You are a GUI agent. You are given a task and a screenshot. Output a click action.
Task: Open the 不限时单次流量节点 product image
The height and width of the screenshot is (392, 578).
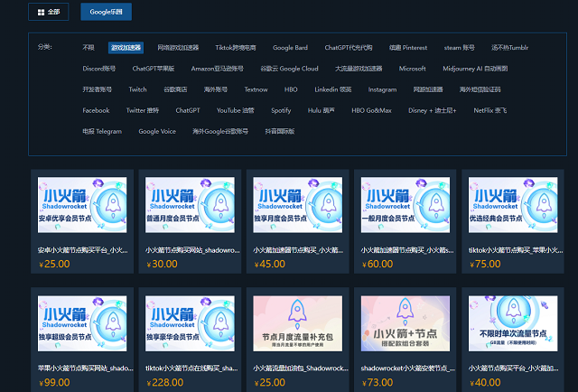coord(513,323)
